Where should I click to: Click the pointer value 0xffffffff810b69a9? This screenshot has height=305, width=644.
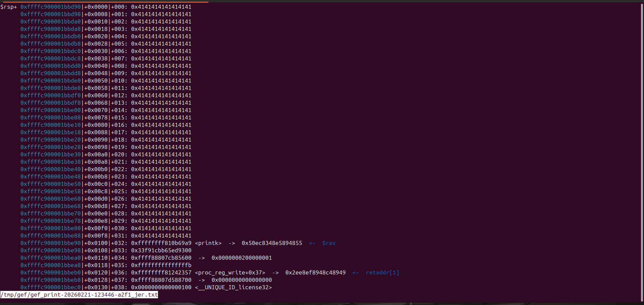click(x=161, y=243)
